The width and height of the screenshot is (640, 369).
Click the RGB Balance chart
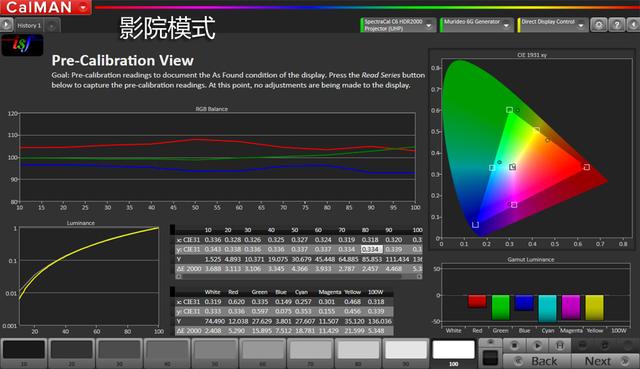click(x=217, y=157)
